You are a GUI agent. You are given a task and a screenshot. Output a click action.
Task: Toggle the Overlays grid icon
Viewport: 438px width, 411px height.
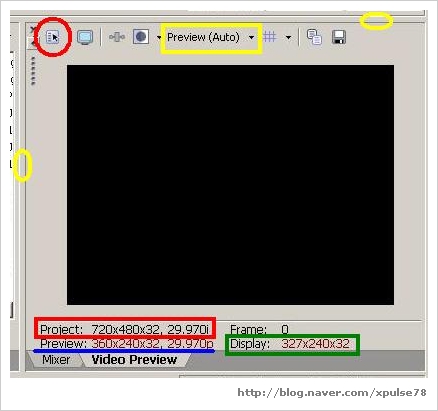[270, 37]
